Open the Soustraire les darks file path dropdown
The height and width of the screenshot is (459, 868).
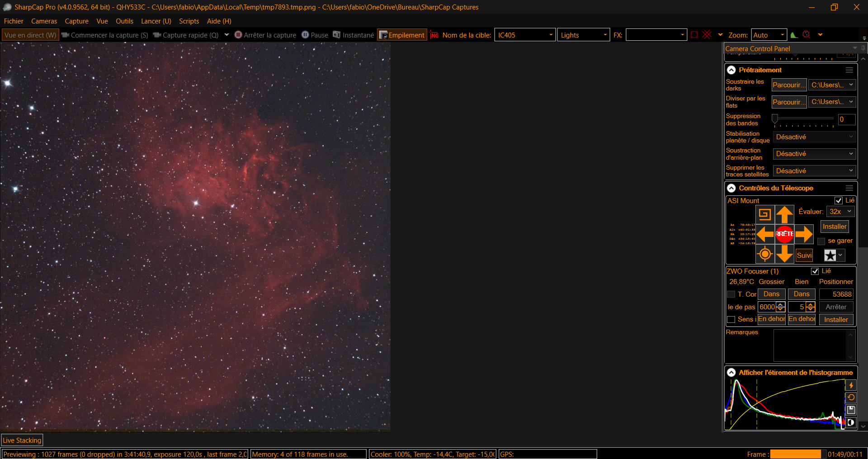pos(832,85)
